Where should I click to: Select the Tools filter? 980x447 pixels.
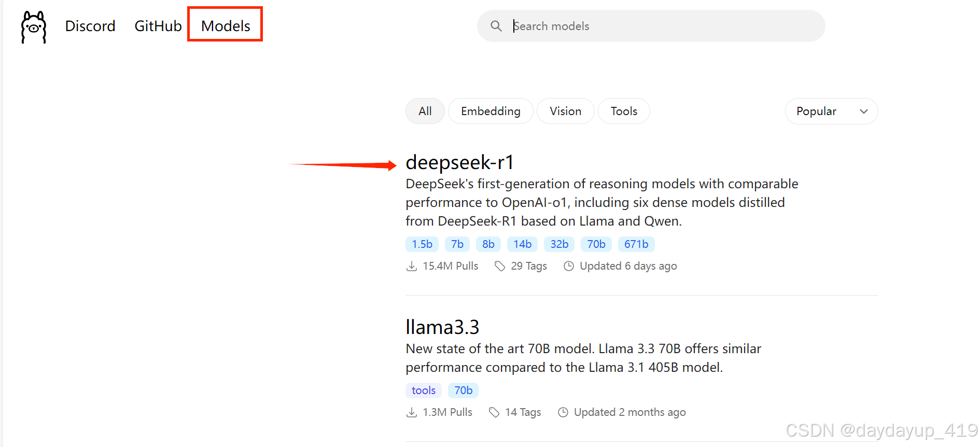[624, 111]
